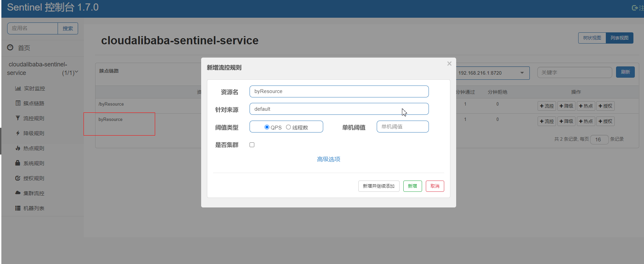Enable the 是否集群 checkbox

pos(252,145)
